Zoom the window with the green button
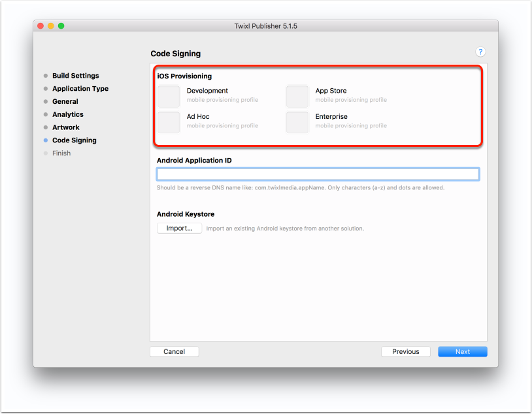Viewport: 532px width, 414px height. pyautogui.click(x=61, y=25)
